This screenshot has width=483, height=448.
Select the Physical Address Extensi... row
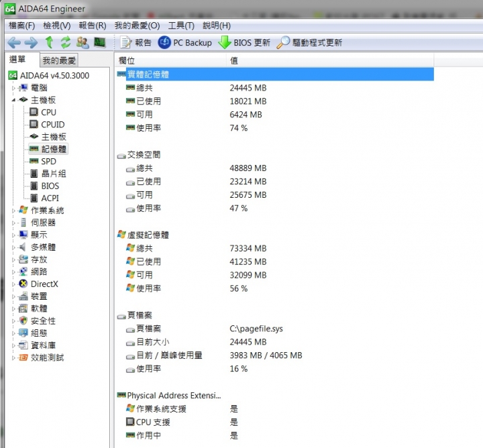tap(275, 395)
